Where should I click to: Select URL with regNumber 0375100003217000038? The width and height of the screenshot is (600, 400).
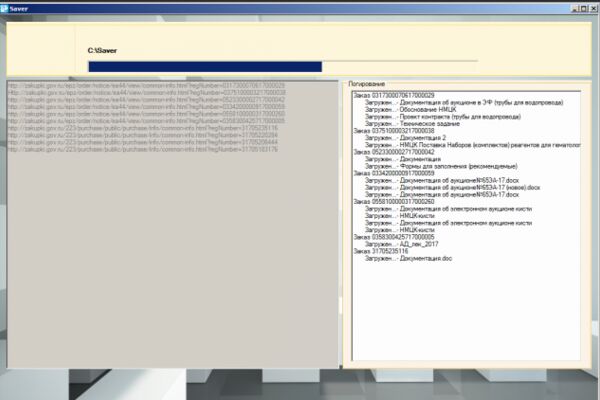pyautogui.click(x=147, y=93)
